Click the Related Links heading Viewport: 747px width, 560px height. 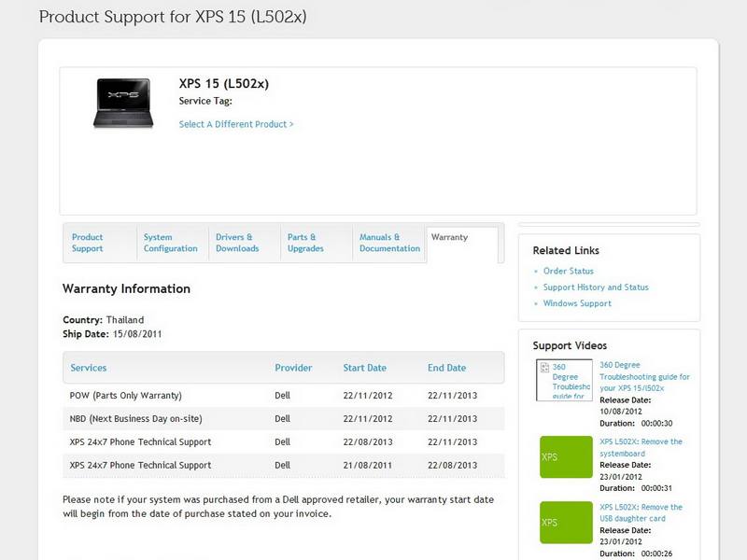566,250
